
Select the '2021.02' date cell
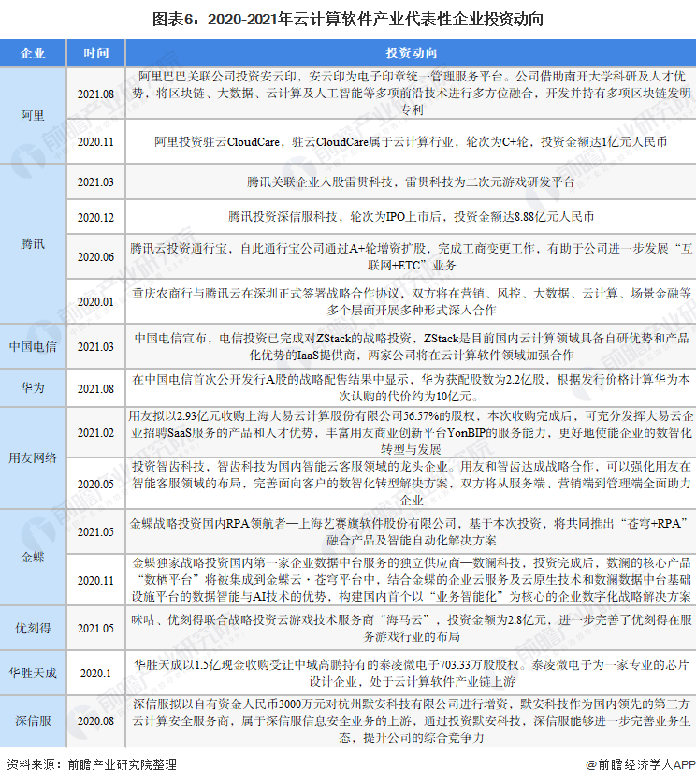[95, 432]
